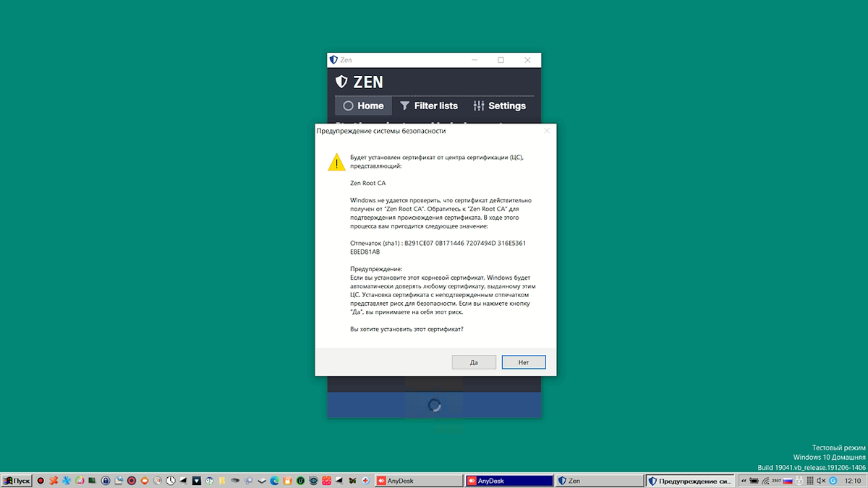Launch Microsoft Edge from the taskbar
This screenshot has height=488, width=868.
pyautogui.click(x=275, y=480)
